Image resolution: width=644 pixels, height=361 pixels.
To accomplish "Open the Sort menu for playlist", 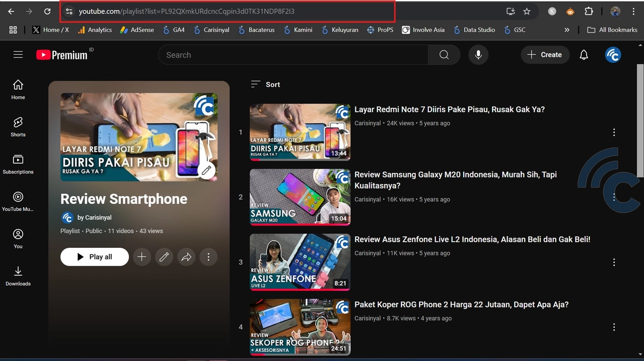I will [x=266, y=84].
